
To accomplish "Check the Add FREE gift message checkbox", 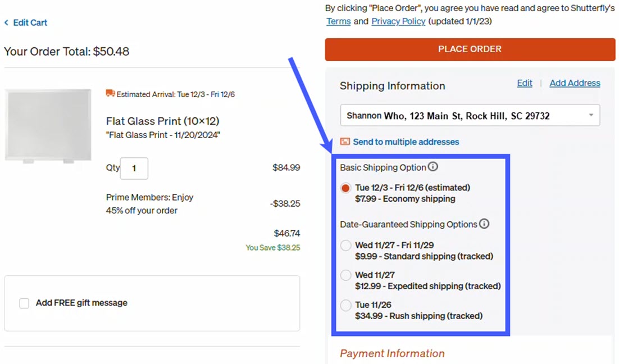I will click(24, 303).
